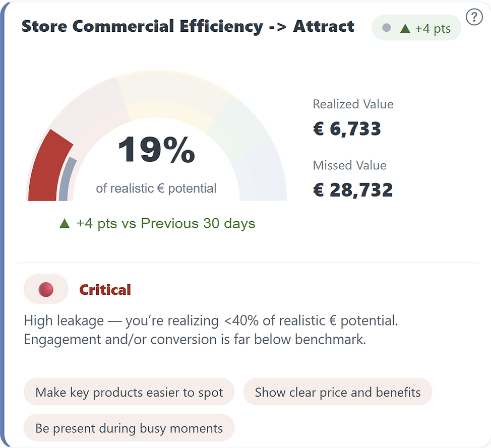Select Show clear price and benefits suggestion
This screenshot has width=491, height=448.
(338, 392)
